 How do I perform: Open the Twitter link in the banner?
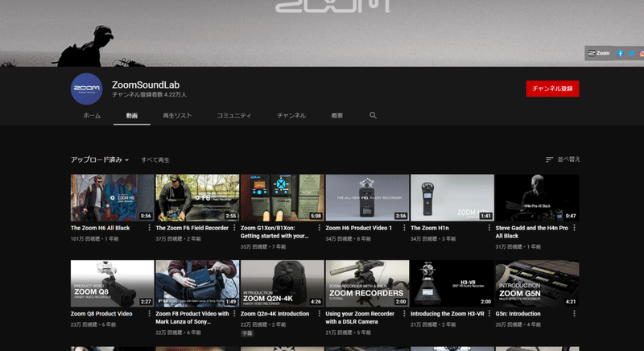(x=631, y=53)
